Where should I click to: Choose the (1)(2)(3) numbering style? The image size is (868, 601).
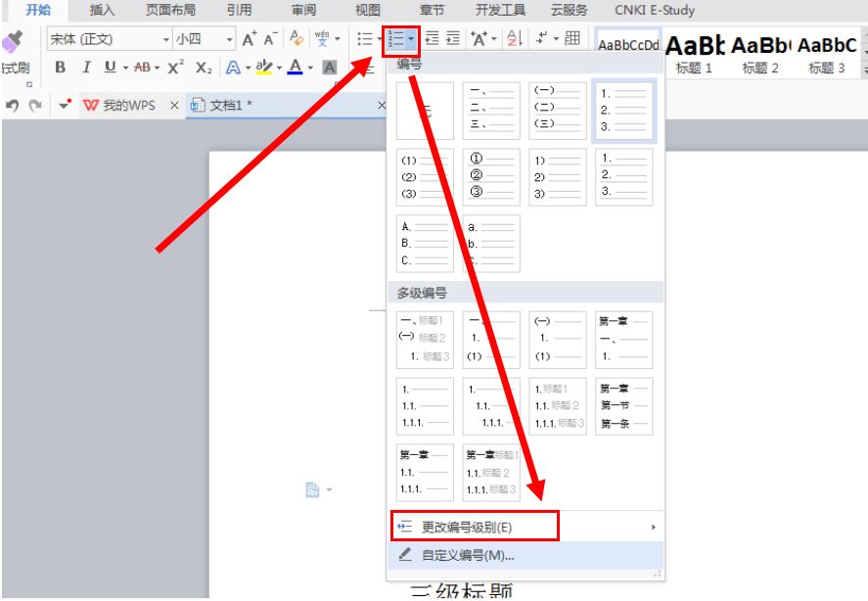[425, 177]
